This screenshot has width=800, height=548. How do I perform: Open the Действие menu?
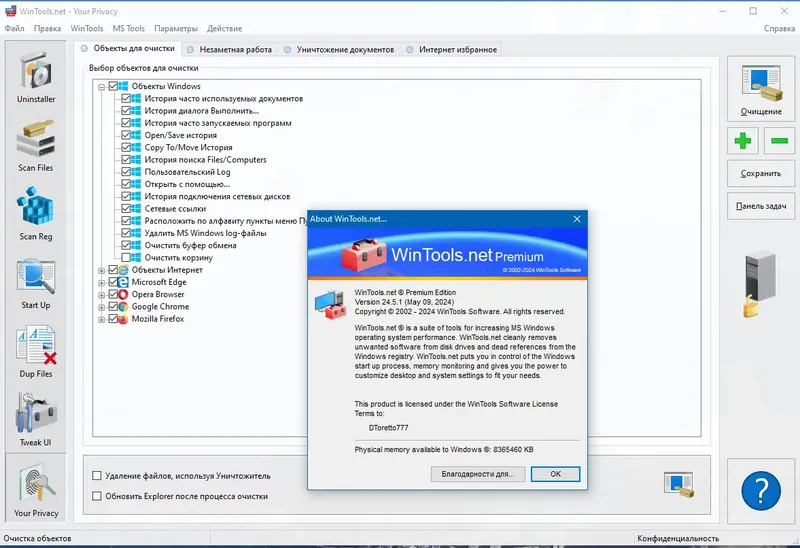coord(224,29)
